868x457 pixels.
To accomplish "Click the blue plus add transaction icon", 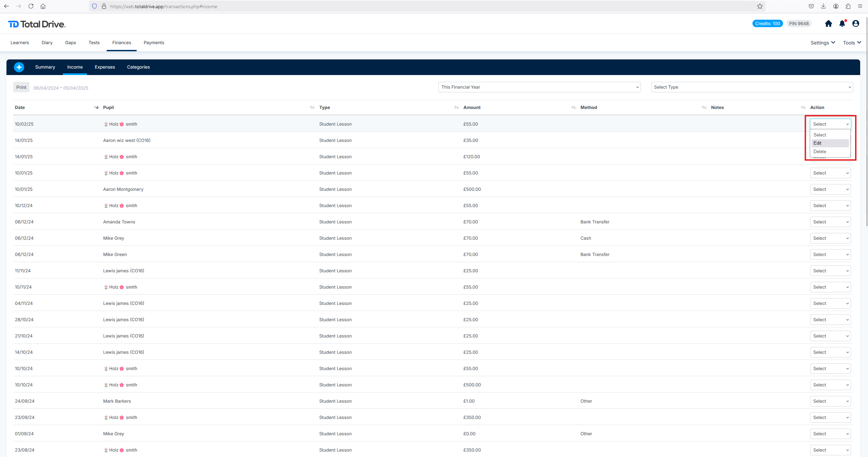I will pos(19,67).
